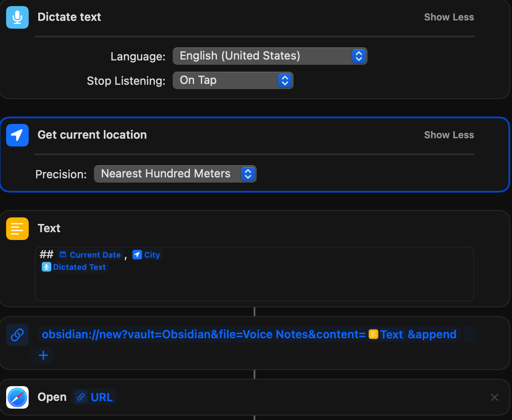Open the Language dropdown
The width and height of the screenshot is (512, 420).
click(270, 56)
